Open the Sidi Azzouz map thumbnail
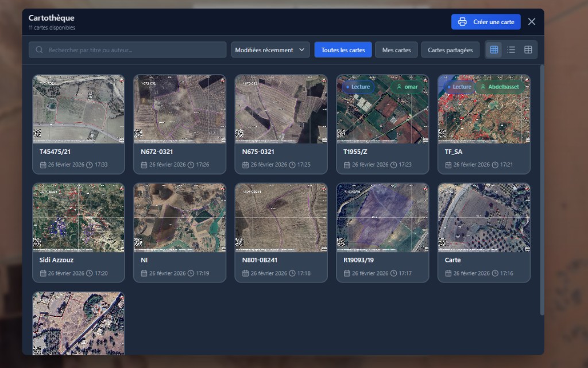The width and height of the screenshot is (588, 368). [x=78, y=218]
